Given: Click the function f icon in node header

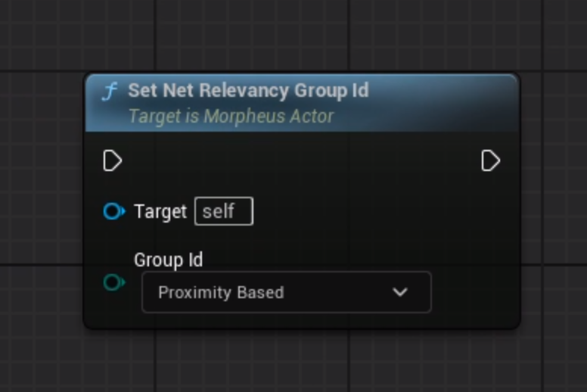Looking at the screenshot, I should (x=110, y=92).
